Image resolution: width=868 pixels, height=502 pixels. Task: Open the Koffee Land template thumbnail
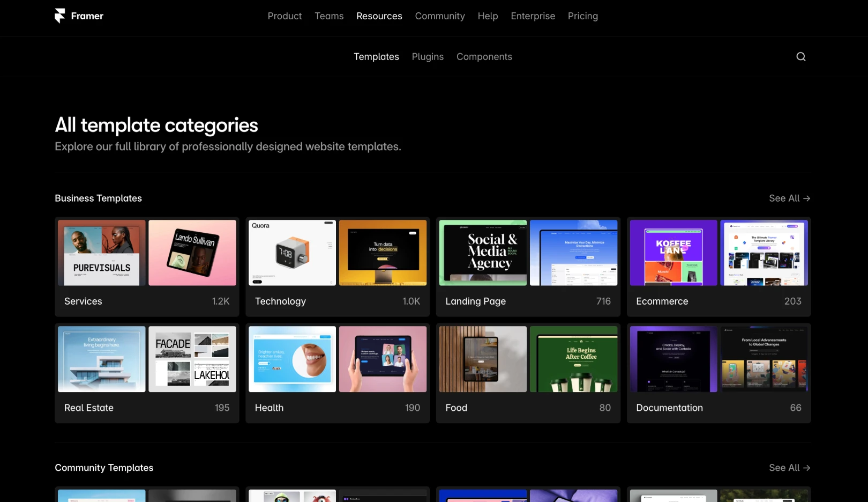[674, 253]
